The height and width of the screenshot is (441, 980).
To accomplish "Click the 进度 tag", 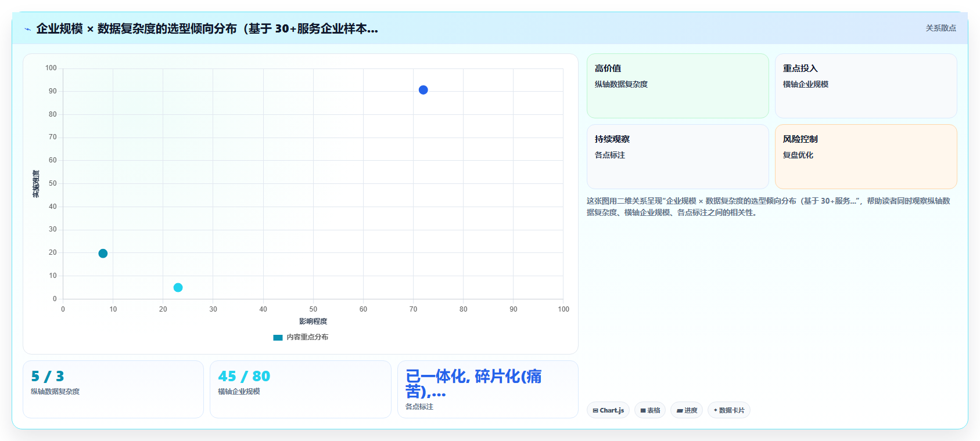I will coord(687,410).
